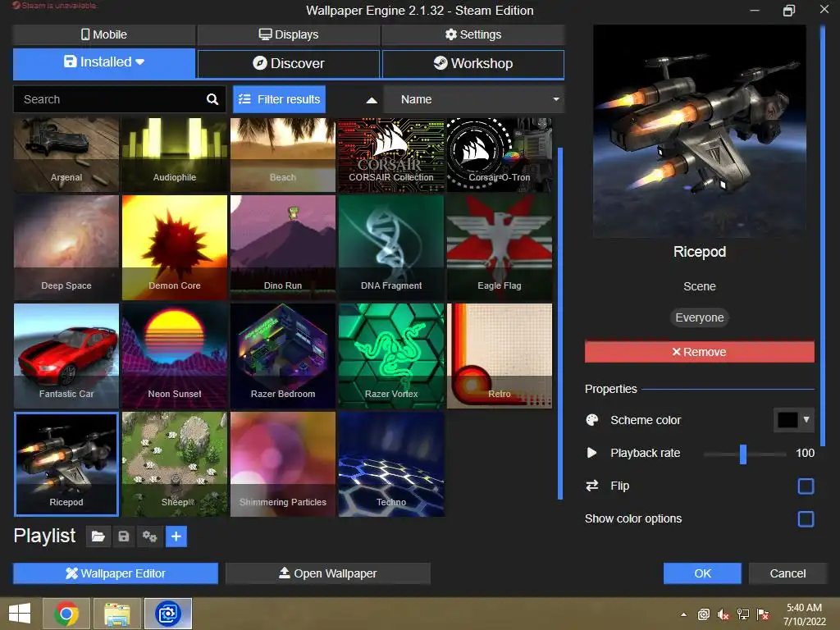This screenshot has width=840, height=630.
Task: Add wallpaper to playlist plus icon
Action: 176,536
